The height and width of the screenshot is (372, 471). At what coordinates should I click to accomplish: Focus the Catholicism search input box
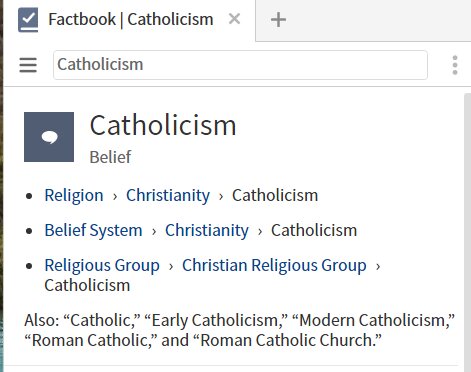[x=240, y=65]
